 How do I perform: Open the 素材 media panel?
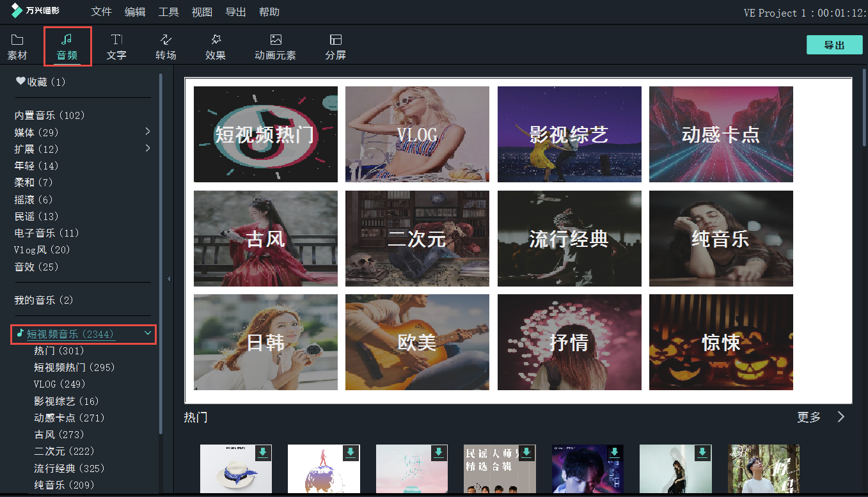tap(17, 45)
